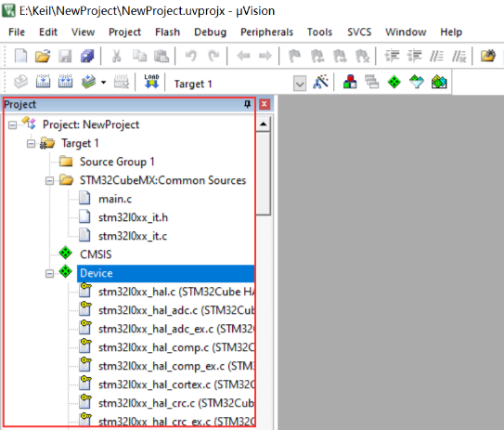This screenshot has width=504, height=430.
Task: Select main.c in the project tree
Action: tap(115, 199)
